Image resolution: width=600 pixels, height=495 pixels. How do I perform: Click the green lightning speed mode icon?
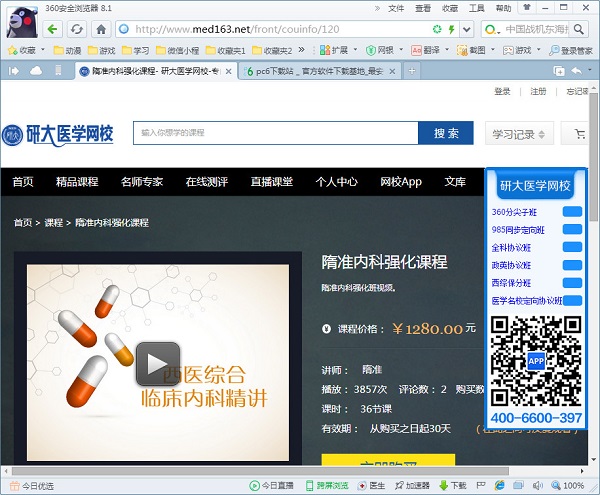point(452,29)
